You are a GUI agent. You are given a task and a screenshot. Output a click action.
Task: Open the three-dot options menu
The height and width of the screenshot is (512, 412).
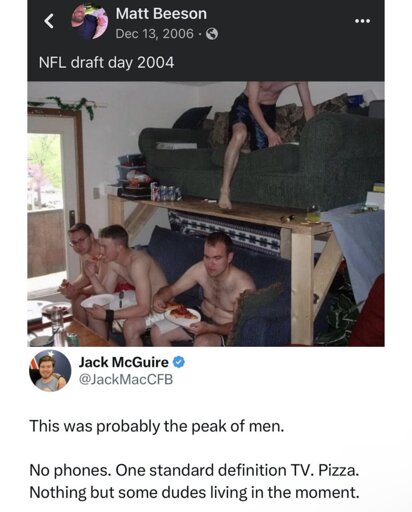click(x=362, y=21)
